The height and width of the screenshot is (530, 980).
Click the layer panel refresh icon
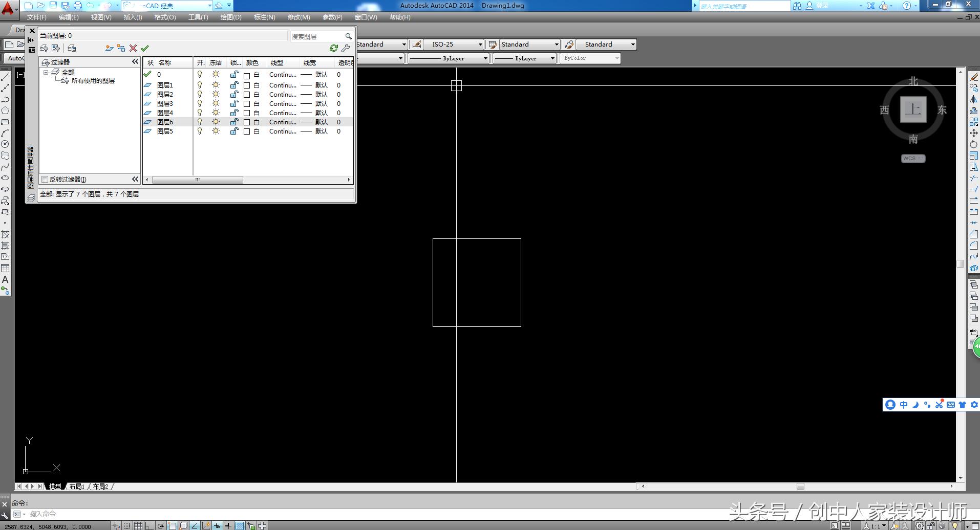click(x=334, y=48)
